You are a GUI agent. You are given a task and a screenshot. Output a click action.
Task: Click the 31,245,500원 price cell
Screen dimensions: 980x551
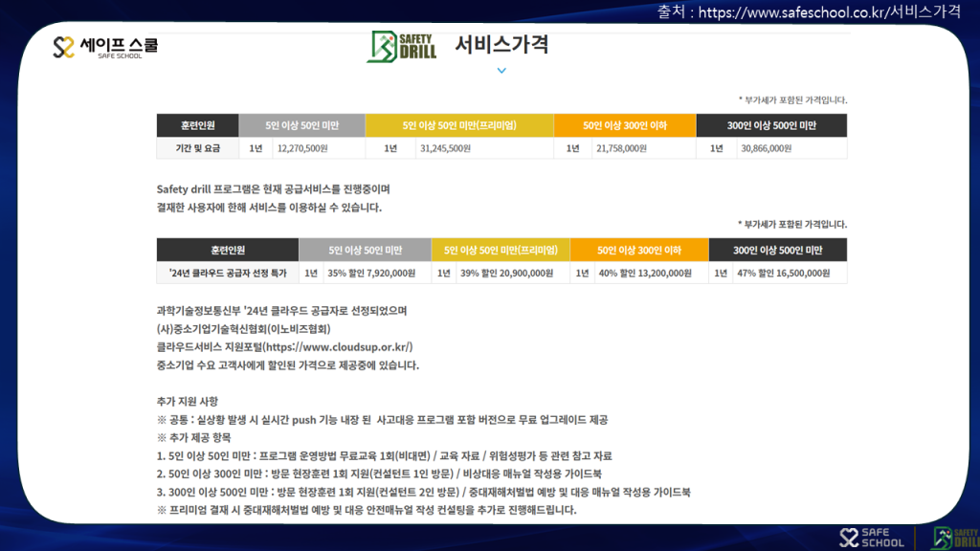pos(484,148)
